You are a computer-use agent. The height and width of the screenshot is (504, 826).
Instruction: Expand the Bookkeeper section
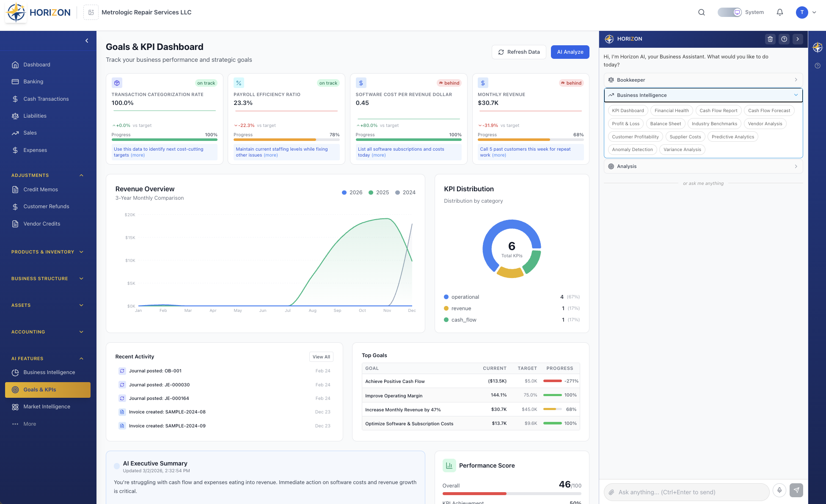703,80
